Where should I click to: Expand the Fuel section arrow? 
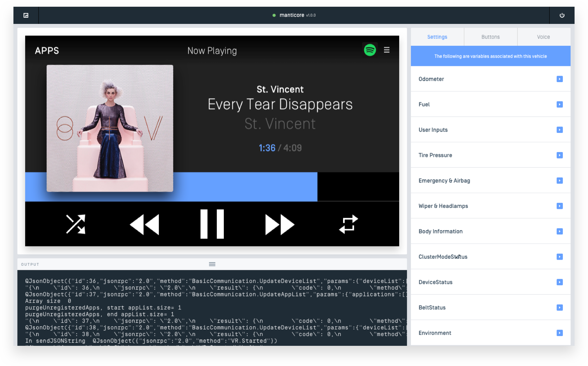click(559, 104)
